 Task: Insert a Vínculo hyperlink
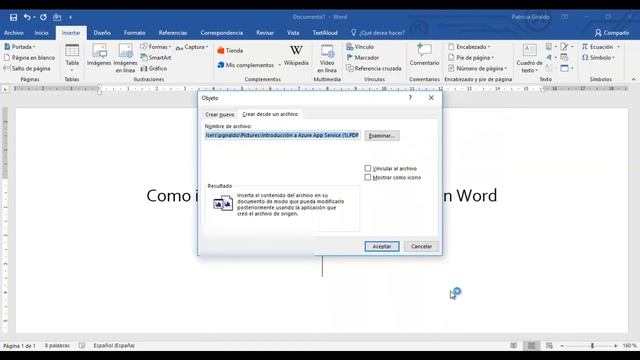pos(360,47)
